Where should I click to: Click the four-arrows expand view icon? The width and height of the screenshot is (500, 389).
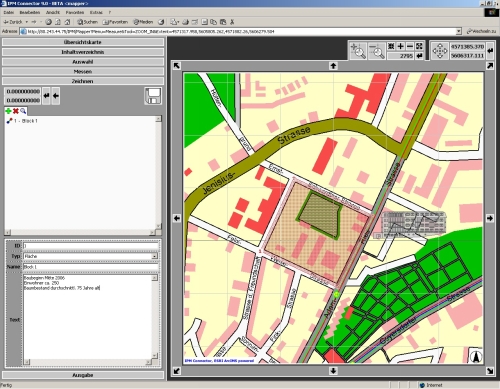pyautogui.click(x=419, y=46)
